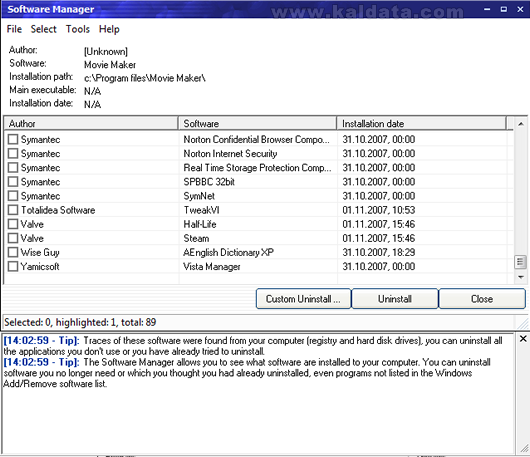The width and height of the screenshot is (530, 457).
Task: Click the Wise Guy author cell
Action: 40,252
